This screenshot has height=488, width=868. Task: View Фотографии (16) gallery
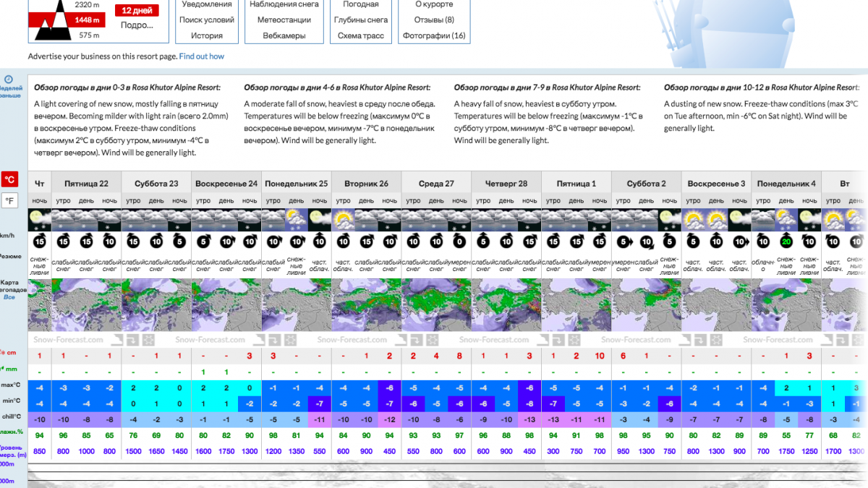click(434, 35)
